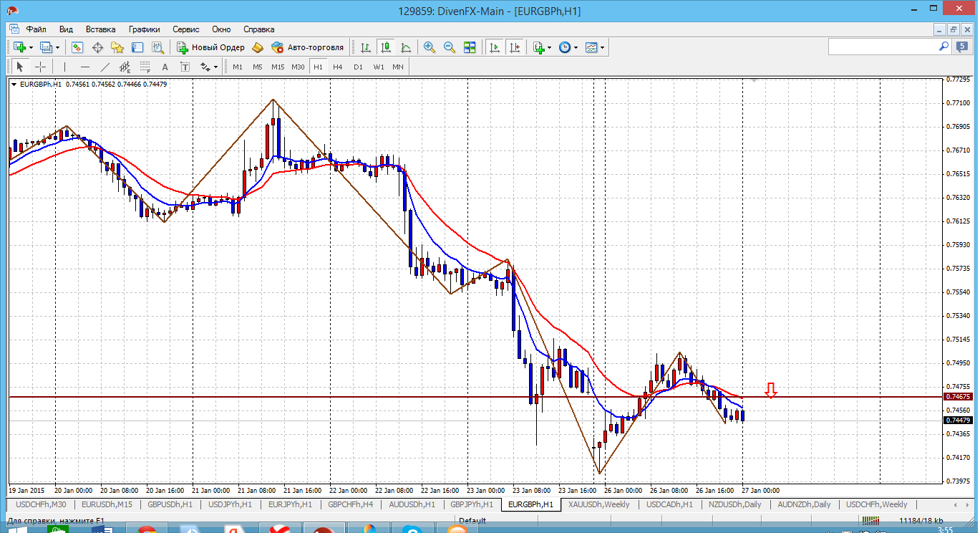Switch chart to candlesticks mode
Viewport: 980px width, 533px height.
(x=386, y=47)
